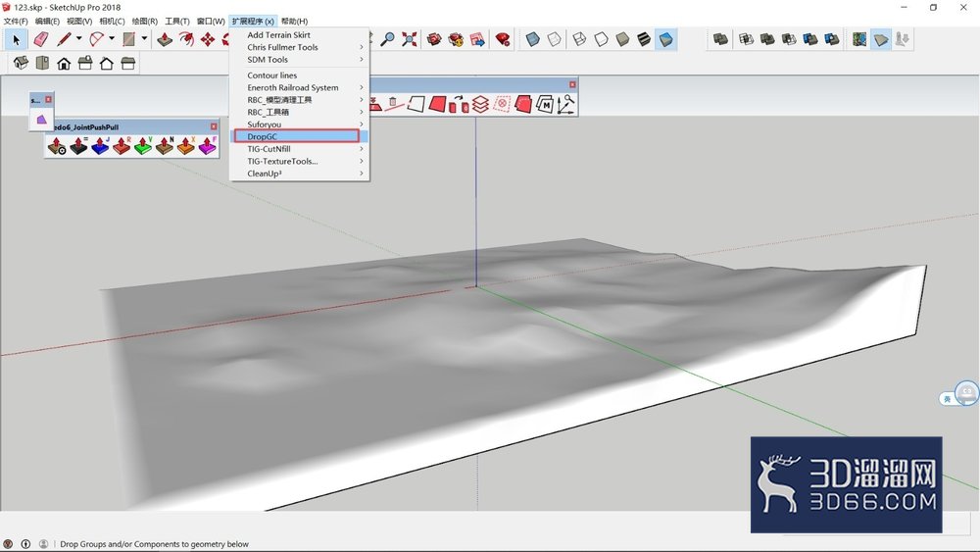Pick the Push/Pull tool in toolbar
980x552 pixels.
(x=165, y=39)
